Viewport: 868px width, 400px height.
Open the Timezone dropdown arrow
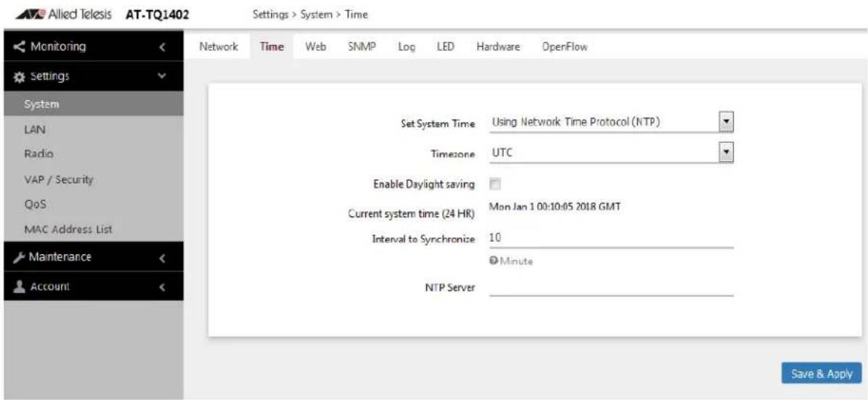click(x=728, y=153)
